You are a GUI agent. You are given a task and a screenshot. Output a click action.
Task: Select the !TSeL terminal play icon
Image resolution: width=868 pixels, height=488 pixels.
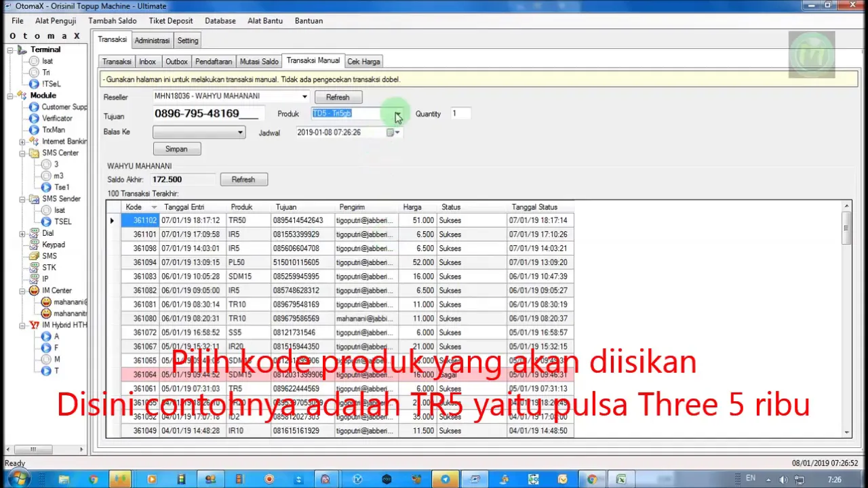click(x=35, y=84)
